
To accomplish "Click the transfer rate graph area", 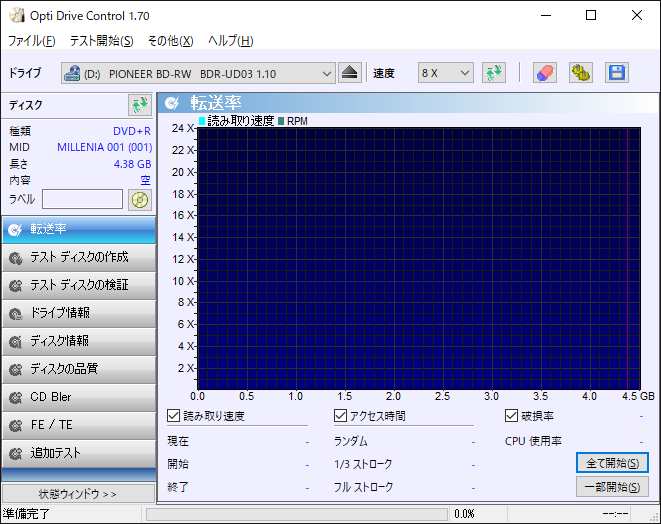I will point(419,258).
